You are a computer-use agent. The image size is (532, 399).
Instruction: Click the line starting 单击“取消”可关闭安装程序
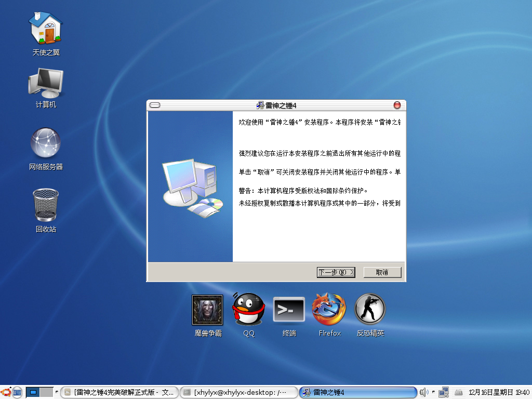(320, 172)
